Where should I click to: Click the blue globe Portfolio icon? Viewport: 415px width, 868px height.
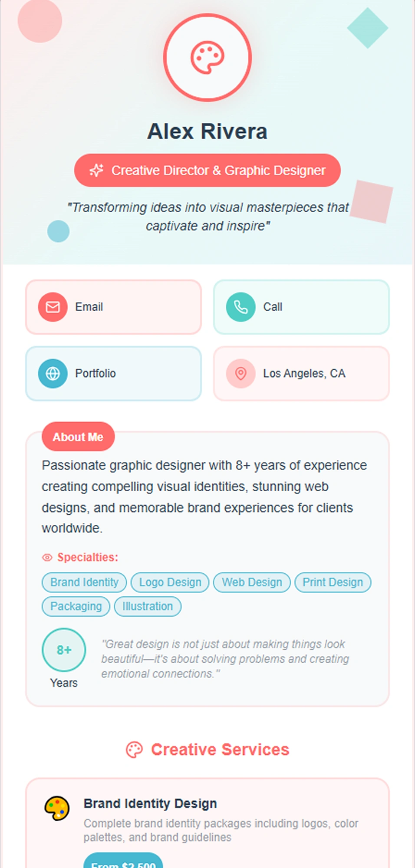pyautogui.click(x=53, y=373)
